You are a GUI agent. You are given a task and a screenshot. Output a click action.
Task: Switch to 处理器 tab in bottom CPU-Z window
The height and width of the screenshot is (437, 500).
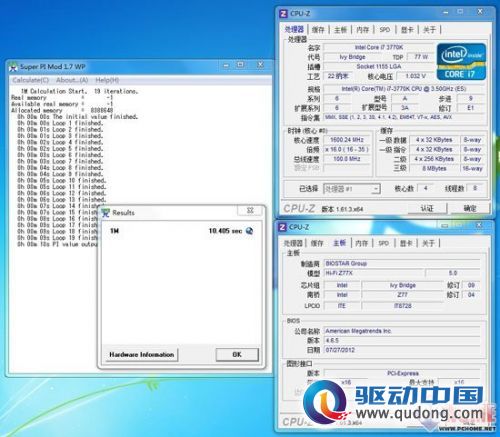(x=293, y=243)
